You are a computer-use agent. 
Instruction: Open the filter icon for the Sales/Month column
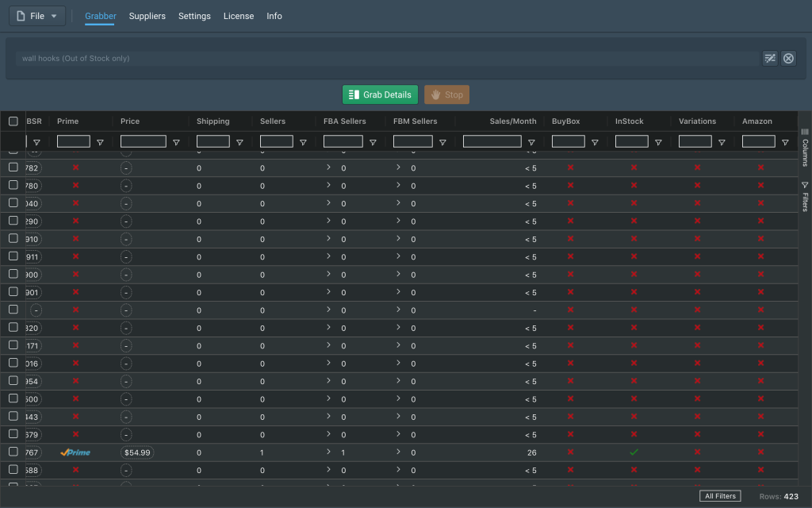click(531, 143)
